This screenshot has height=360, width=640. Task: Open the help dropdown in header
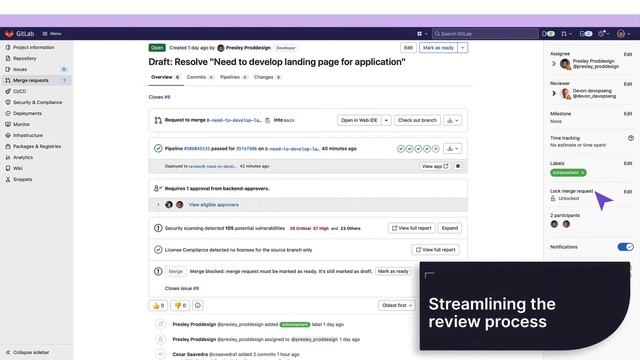(603, 34)
